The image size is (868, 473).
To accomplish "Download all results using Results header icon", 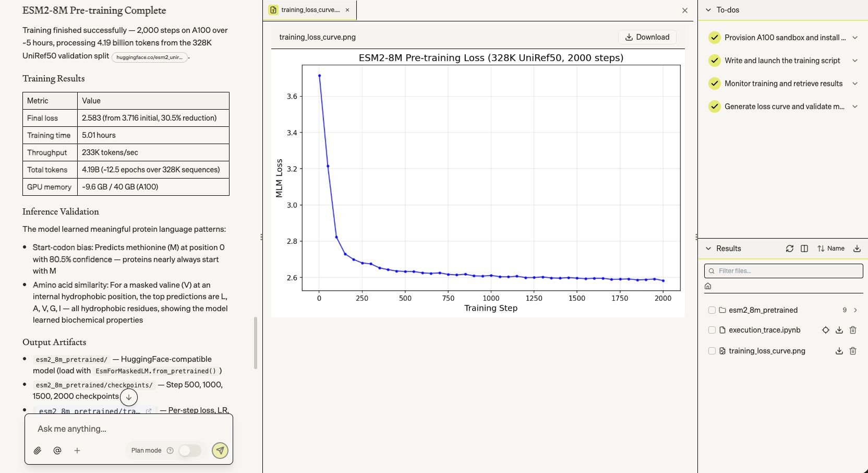I will [857, 249].
